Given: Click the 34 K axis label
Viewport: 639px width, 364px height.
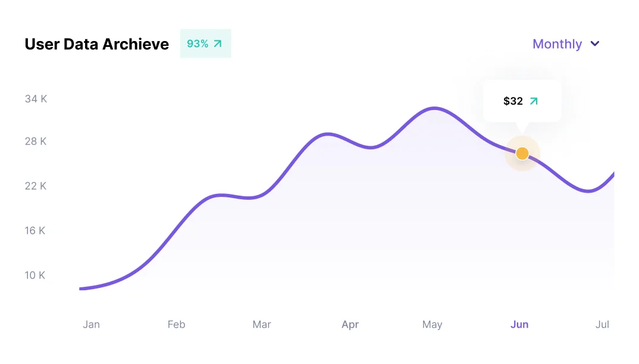Looking at the screenshot, I should click(36, 99).
